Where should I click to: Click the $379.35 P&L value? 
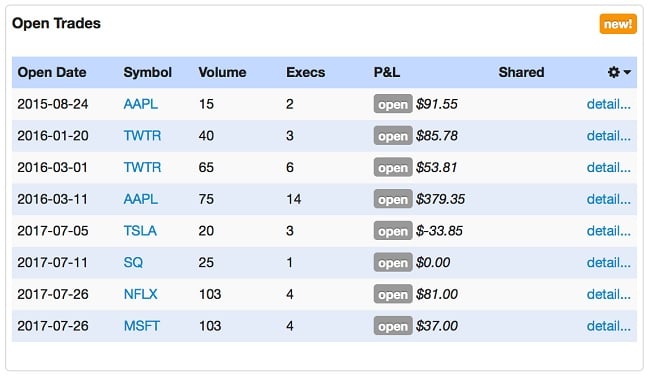click(440, 199)
